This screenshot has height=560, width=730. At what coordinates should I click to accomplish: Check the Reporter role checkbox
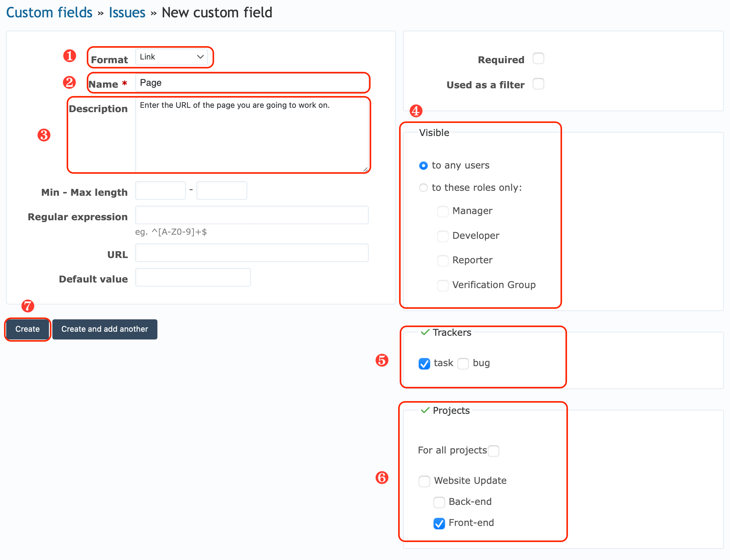point(442,261)
